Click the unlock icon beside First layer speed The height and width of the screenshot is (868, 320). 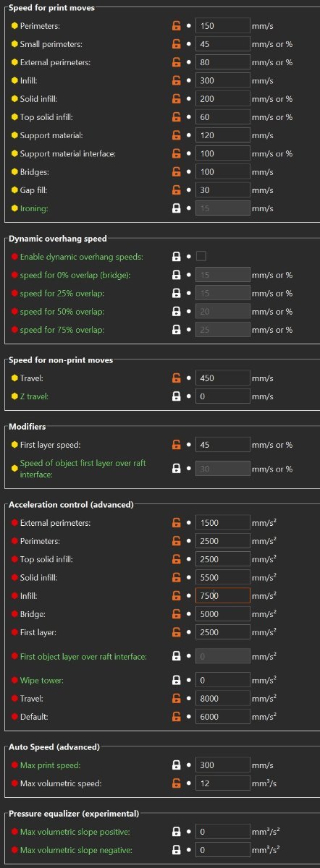pos(176,445)
